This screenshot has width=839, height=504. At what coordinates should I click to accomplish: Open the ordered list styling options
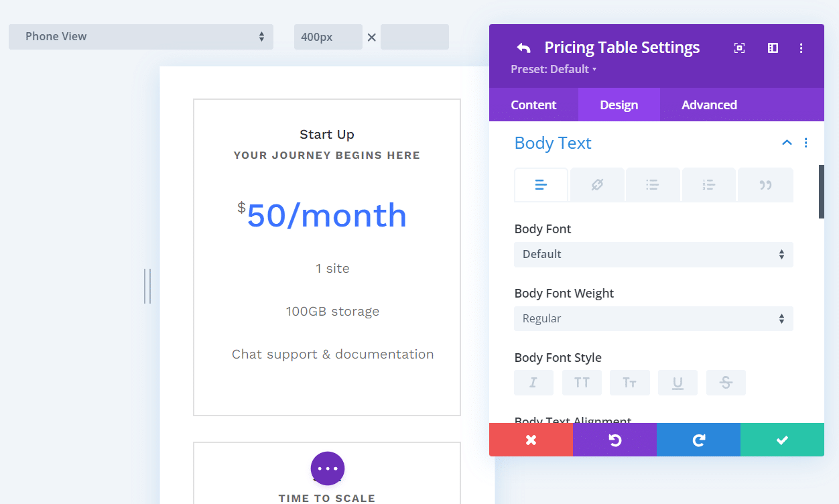(x=708, y=184)
